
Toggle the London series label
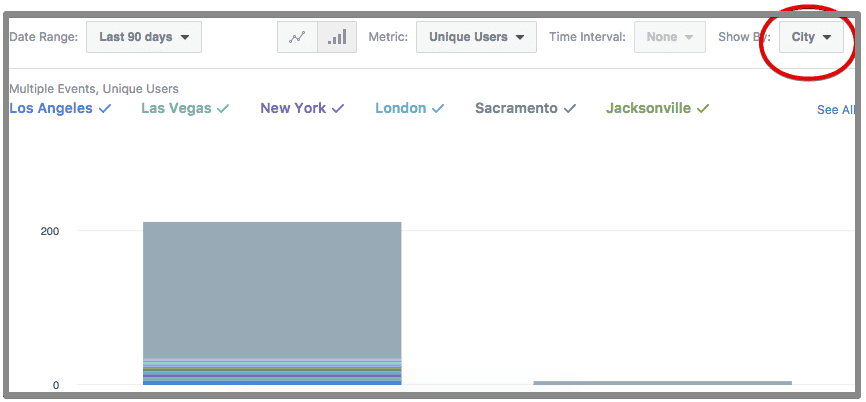pyautogui.click(x=400, y=108)
